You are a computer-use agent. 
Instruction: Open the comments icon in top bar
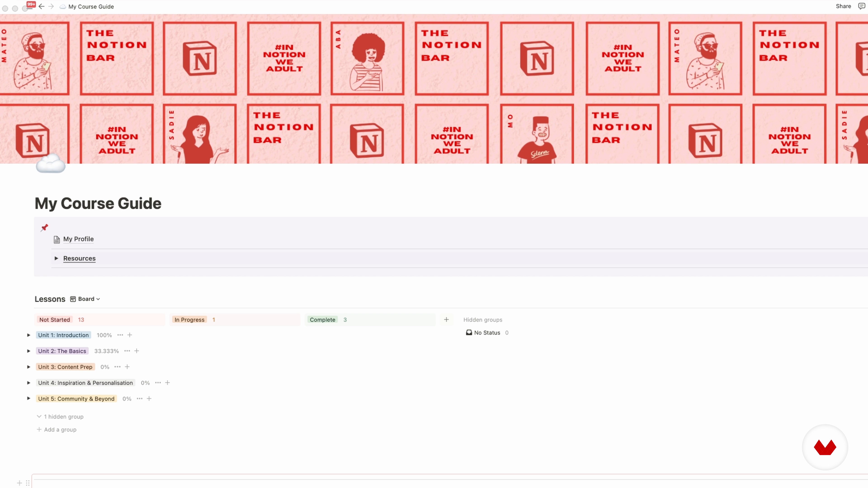point(861,6)
